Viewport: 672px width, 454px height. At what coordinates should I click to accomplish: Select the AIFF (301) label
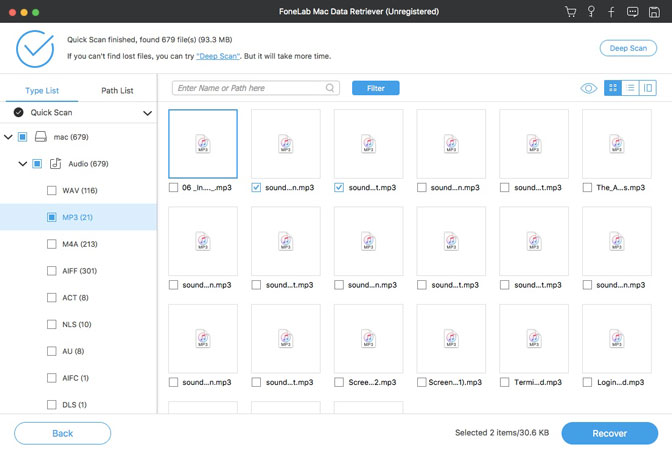(x=80, y=271)
